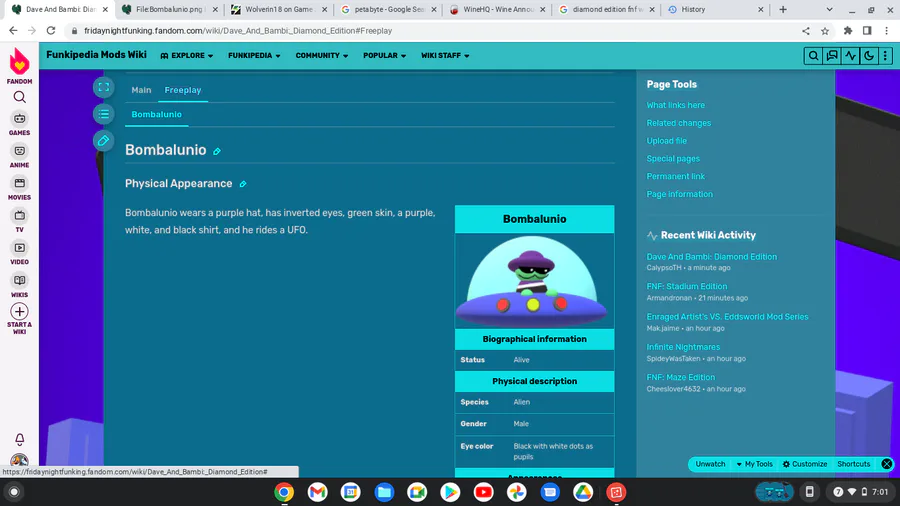Expand the Wiki Staff dropdown menu

pos(445,56)
